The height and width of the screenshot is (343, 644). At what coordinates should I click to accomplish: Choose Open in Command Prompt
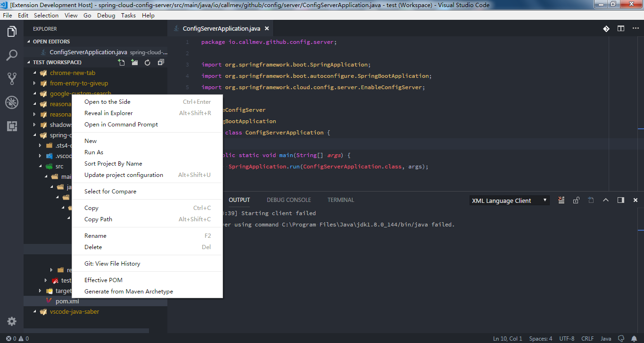pos(147,124)
